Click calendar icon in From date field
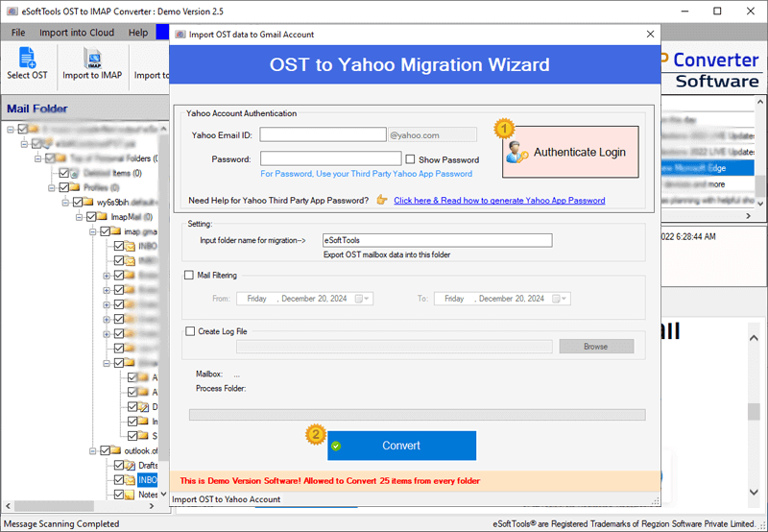The height and width of the screenshot is (532, 768). tap(359, 299)
